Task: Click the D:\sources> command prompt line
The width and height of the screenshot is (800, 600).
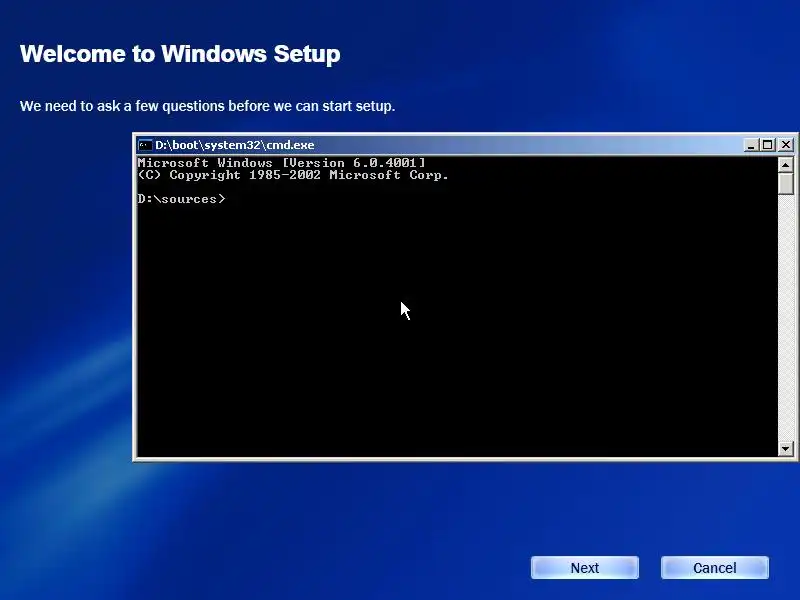Action: 182,199
